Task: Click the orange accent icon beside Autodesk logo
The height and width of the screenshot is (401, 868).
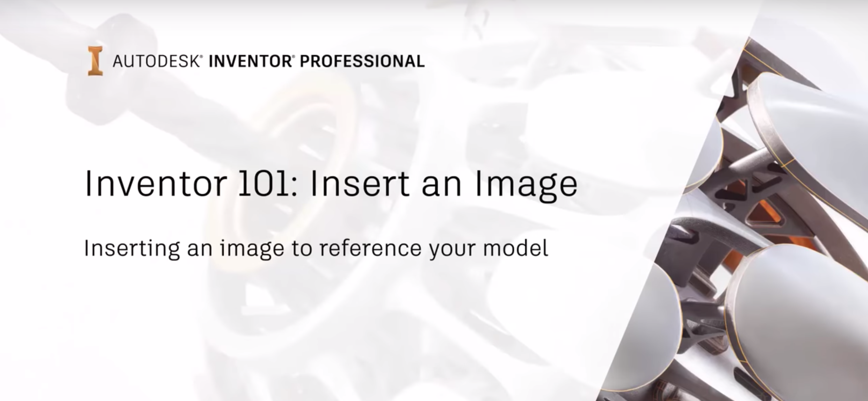Action: coord(91,60)
